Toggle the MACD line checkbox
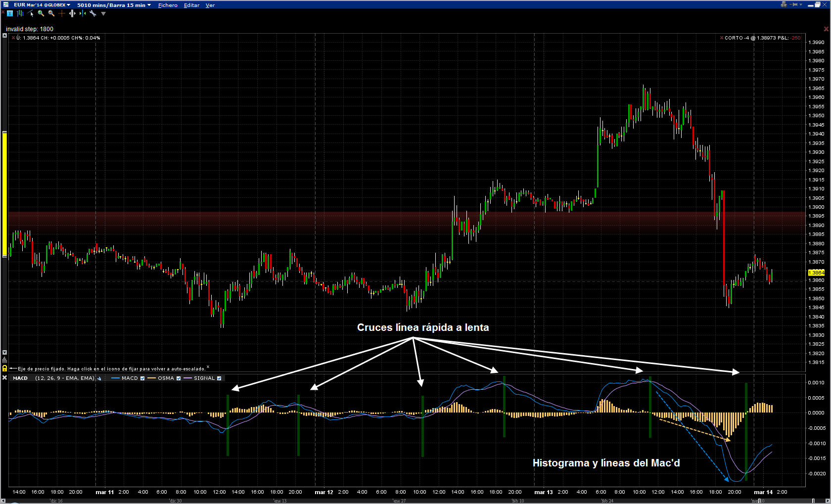This screenshot has width=831, height=504. click(x=142, y=378)
